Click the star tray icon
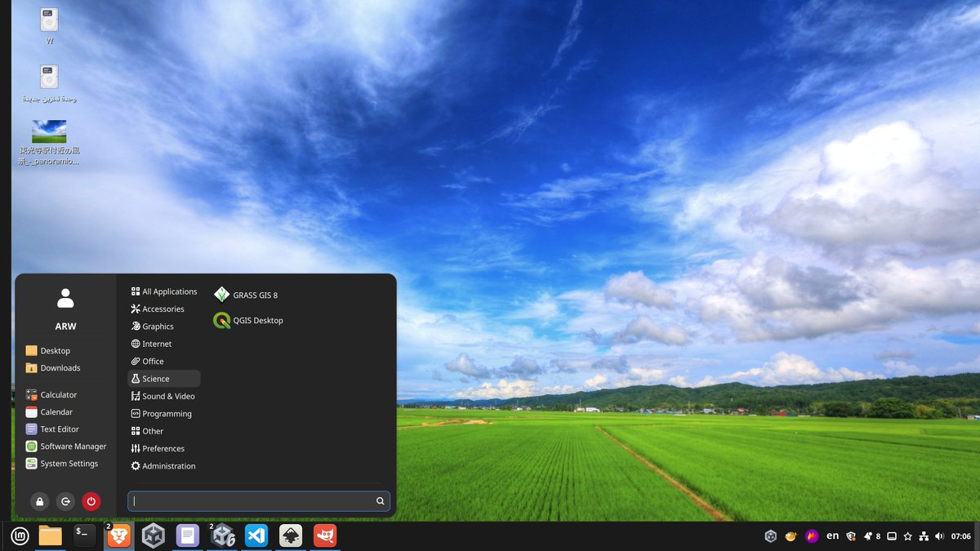 pos(907,536)
